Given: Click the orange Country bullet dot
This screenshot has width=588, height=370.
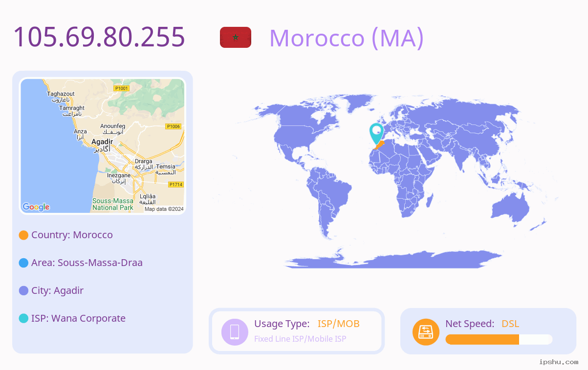Looking at the screenshot, I should (x=23, y=235).
